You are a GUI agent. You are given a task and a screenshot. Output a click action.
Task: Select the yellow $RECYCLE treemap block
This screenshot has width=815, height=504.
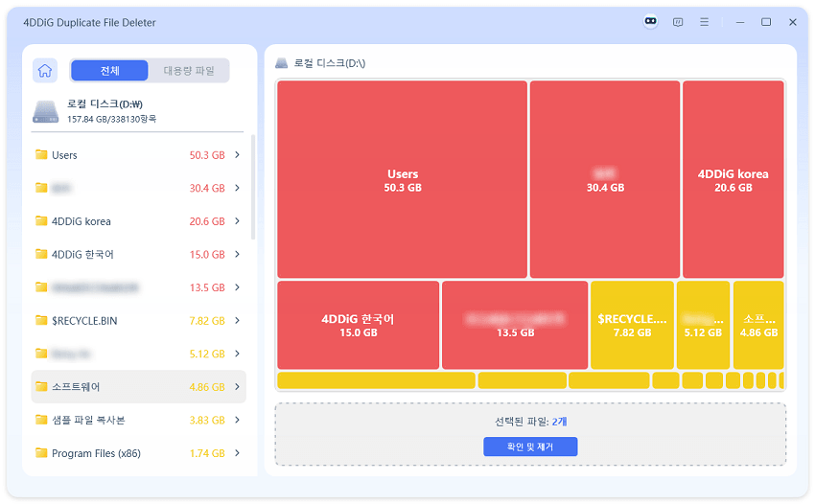click(632, 325)
